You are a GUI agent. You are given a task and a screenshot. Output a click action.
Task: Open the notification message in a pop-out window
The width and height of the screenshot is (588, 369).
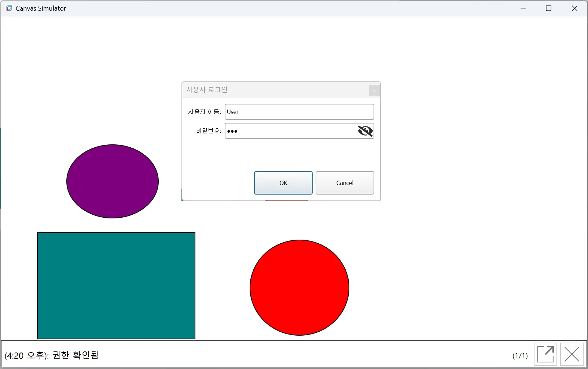pos(545,354)
